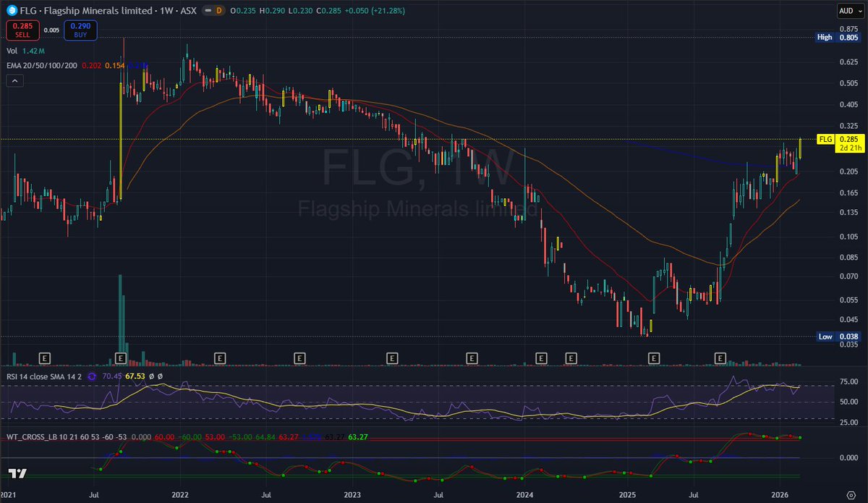Click the green WT_CROSS value 64.84
The width and height of the screenshot is (868, 503).
pyautogui.click(x=265, y=437)
